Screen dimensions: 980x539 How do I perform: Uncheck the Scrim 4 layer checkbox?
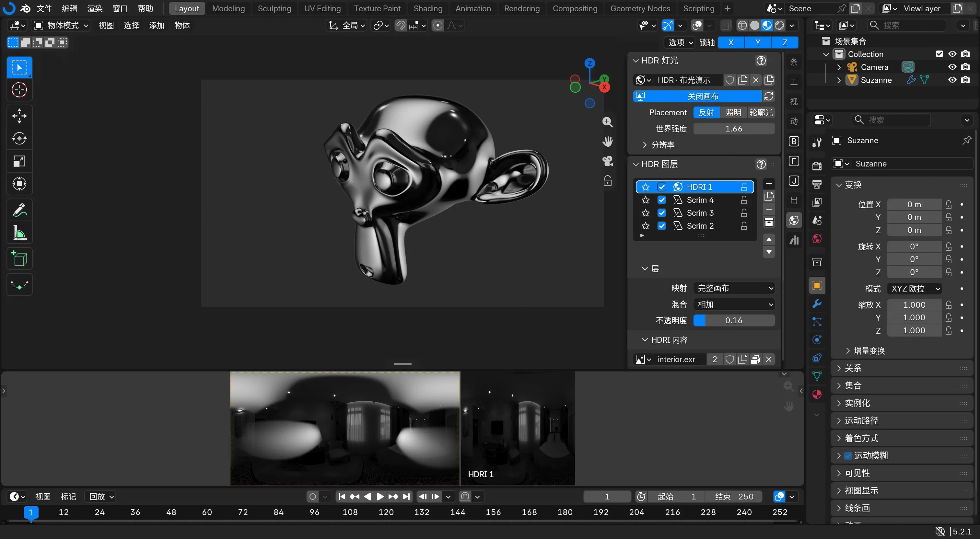tap(661, 200)
